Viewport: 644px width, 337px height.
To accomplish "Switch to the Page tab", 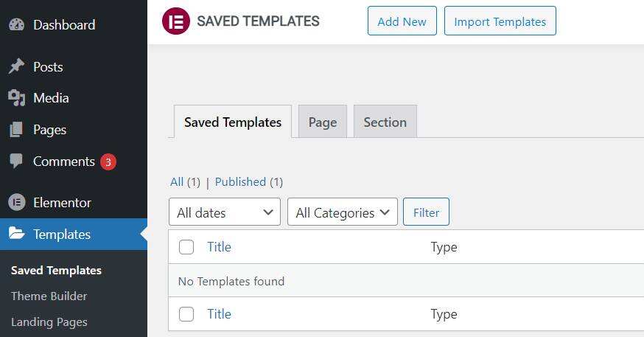I will point(322,122).
